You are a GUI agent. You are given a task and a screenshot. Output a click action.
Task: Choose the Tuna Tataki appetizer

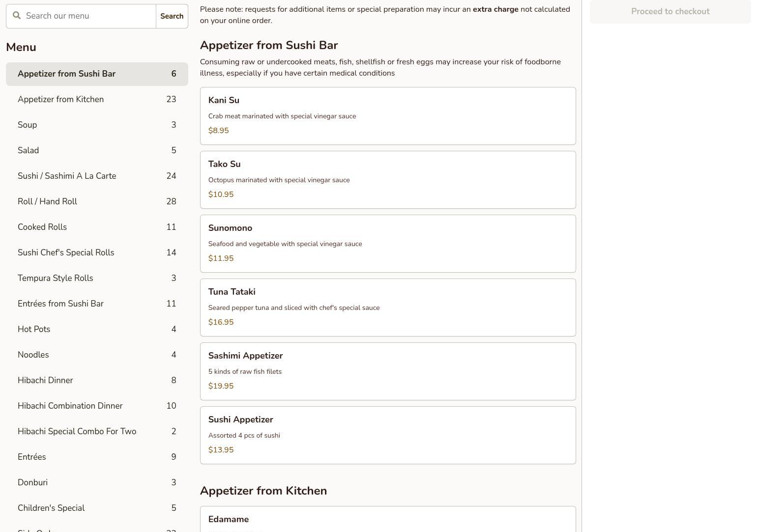pos(387,308)
